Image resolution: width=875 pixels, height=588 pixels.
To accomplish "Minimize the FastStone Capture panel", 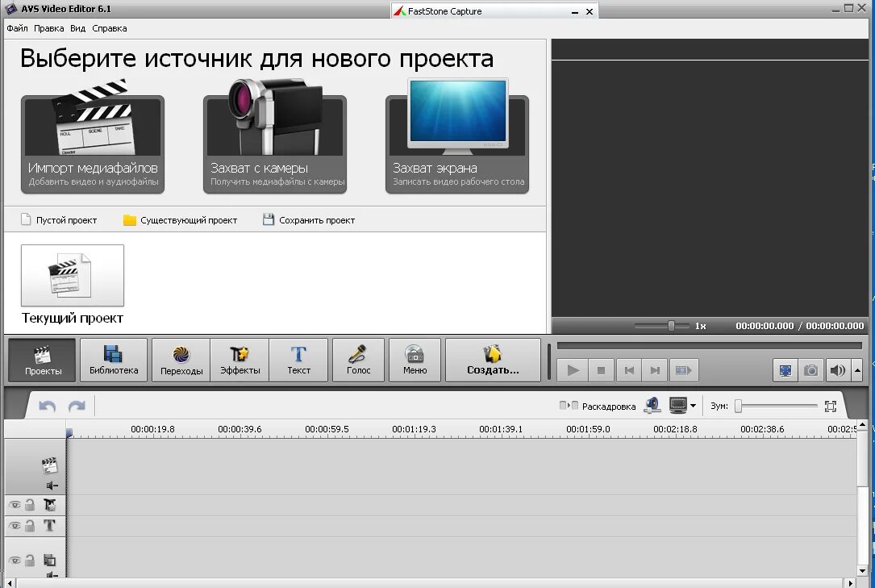I will pyautogui.click(x=575, y=12).
